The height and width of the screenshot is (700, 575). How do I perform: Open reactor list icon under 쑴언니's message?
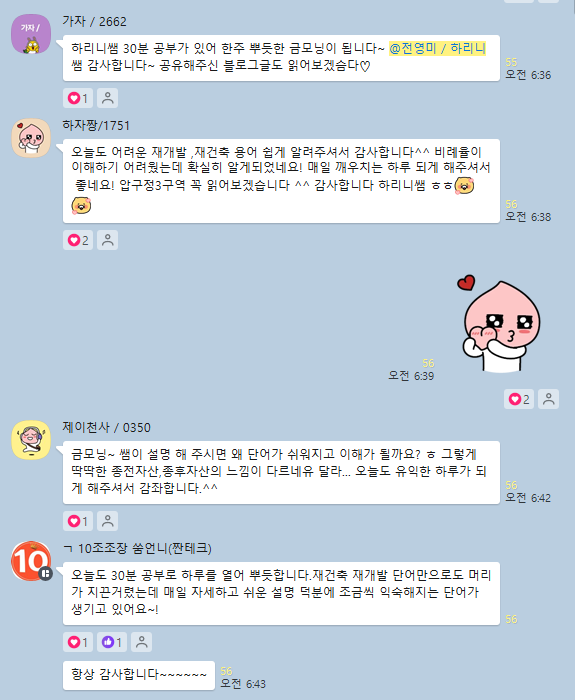(142, 642)
